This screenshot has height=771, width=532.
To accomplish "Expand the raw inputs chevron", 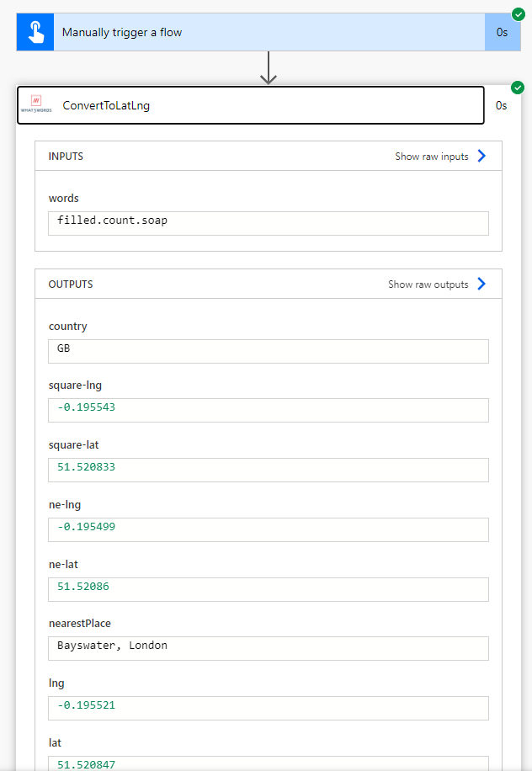I will click(481, 155).
